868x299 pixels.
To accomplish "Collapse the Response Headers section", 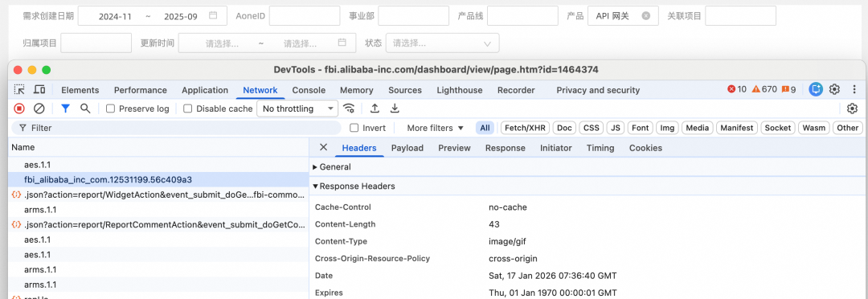I will point(354,186).
